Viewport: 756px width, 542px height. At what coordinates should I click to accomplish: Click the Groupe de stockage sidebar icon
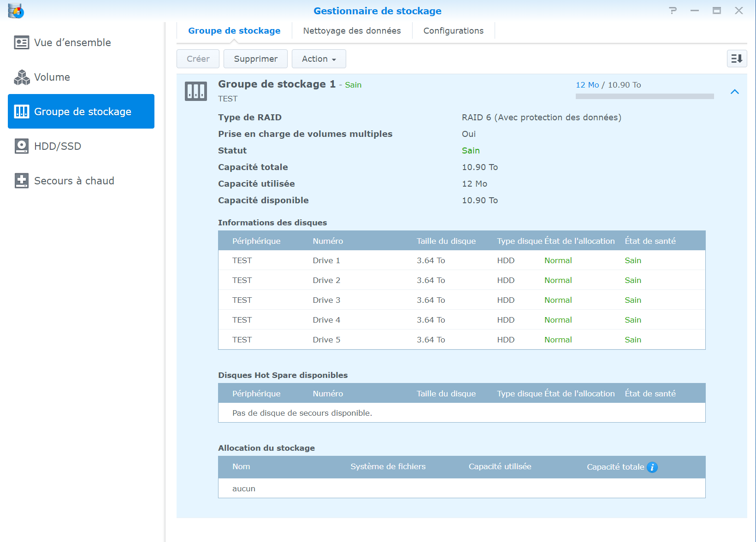click(x=22, y=112)
